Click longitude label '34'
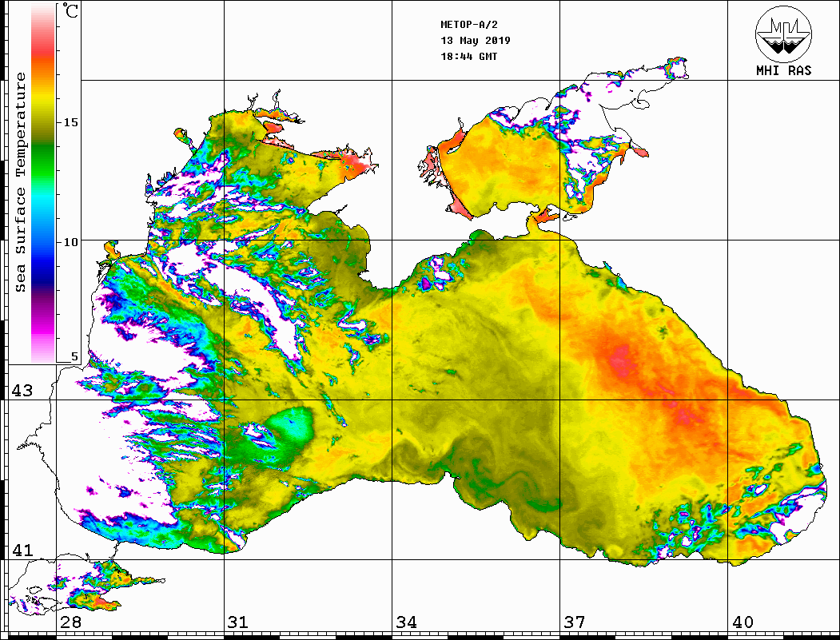Image resolution: width=840 pixels, height=640 pixels. [x=407, y=622]
